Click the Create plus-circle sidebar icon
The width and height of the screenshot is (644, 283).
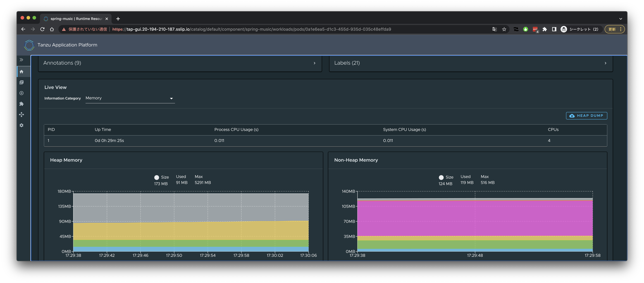21,93
